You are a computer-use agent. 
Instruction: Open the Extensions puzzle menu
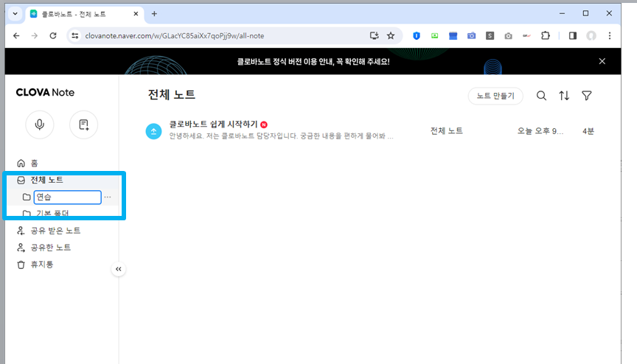coord(546,35)
